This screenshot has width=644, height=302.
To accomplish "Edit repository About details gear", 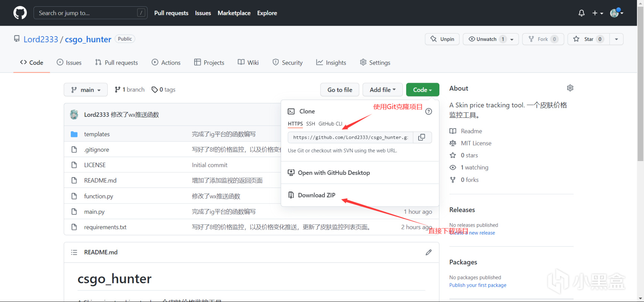I will click(570, 88).
